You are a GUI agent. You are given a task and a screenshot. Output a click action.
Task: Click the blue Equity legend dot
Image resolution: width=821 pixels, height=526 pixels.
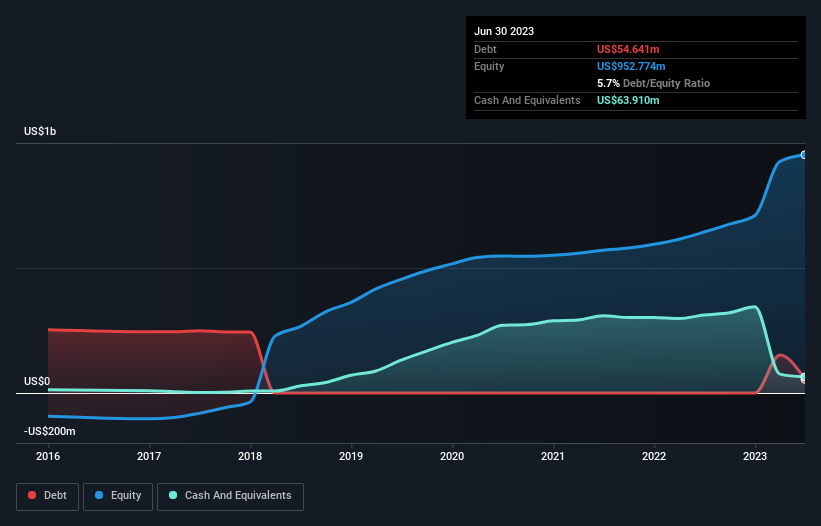point(99,495)
